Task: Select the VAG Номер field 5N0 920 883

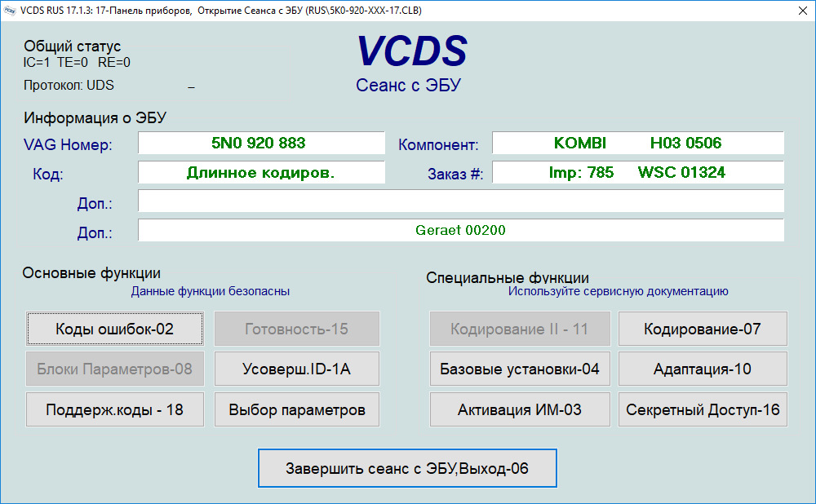Action: point(261,143)
